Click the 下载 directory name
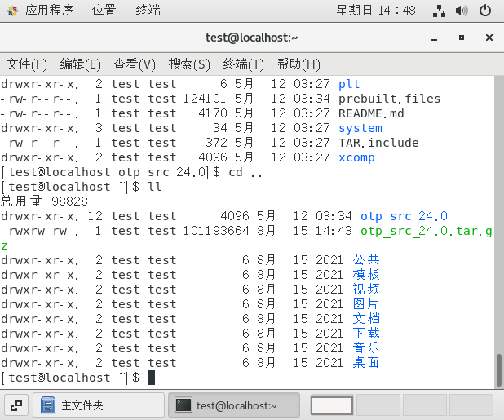The height and width of the screenshot is (420, 504). pyautogui.click(x=366, y=334)
